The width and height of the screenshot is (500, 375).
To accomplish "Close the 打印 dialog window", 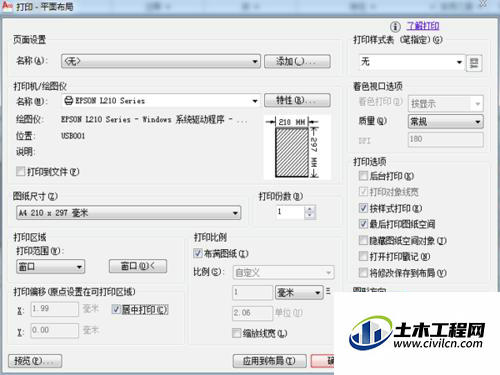I will click(x=484, y=4).
